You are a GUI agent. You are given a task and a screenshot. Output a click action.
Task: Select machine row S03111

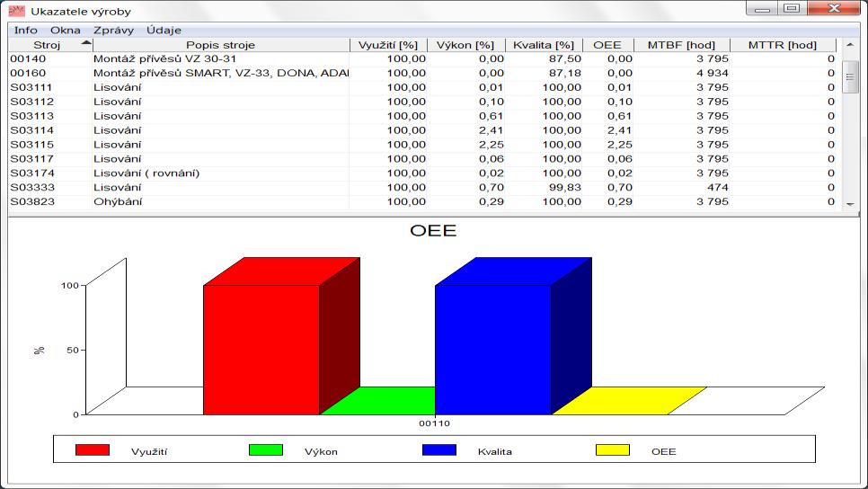pos(423,87)
